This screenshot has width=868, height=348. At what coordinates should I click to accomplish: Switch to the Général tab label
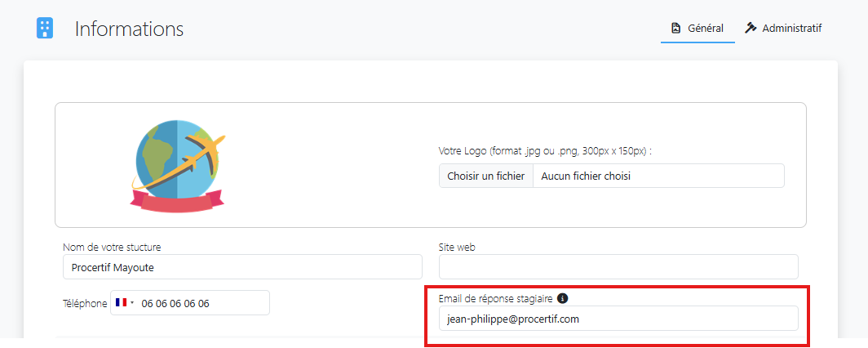[x=705, y=28]
